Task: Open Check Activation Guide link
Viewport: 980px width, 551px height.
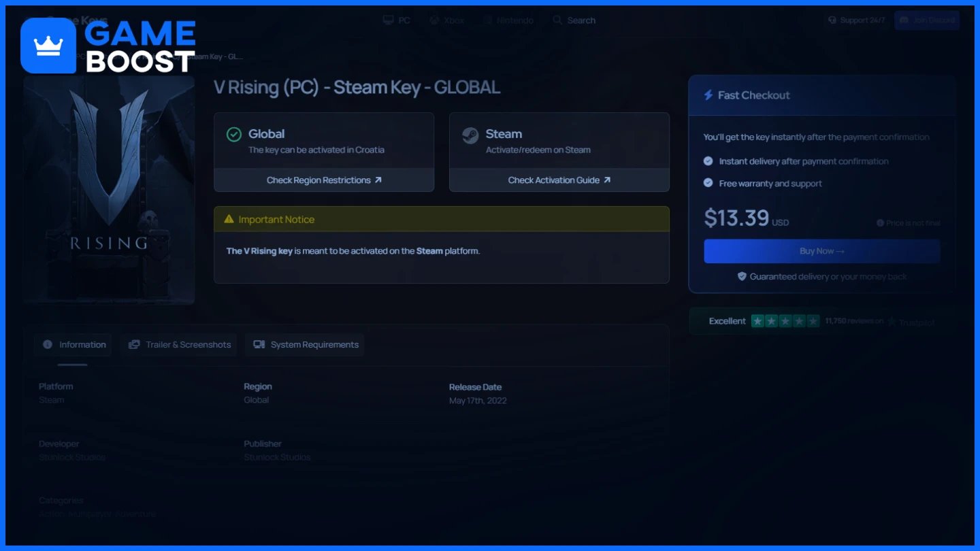Action: coord(559,180)
